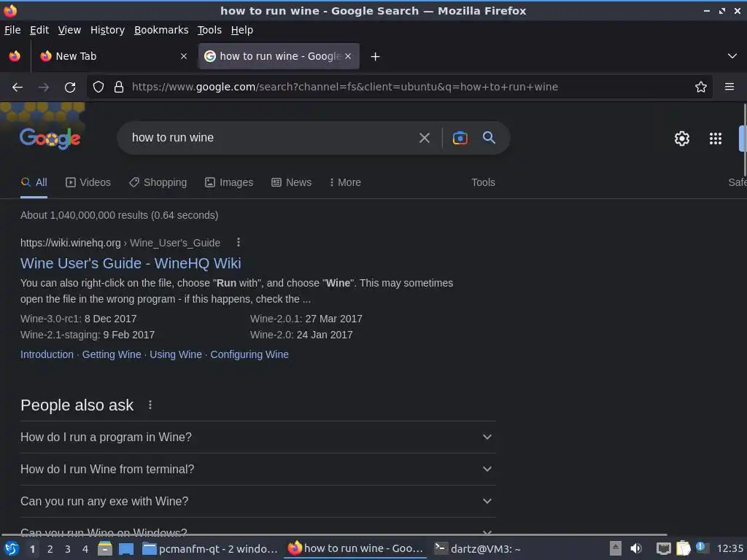Open the Bookmarks menu

tap(161, 30)
